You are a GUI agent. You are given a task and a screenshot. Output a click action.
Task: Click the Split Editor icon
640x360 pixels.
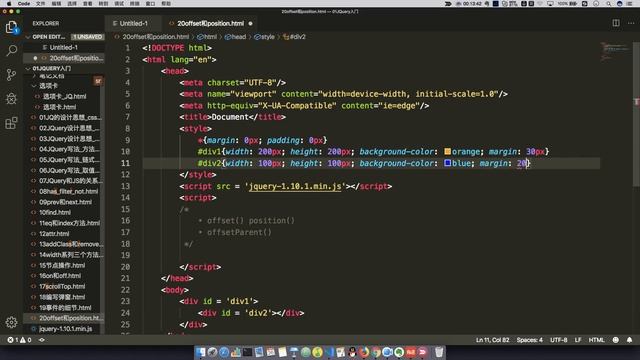coord(616,23)
